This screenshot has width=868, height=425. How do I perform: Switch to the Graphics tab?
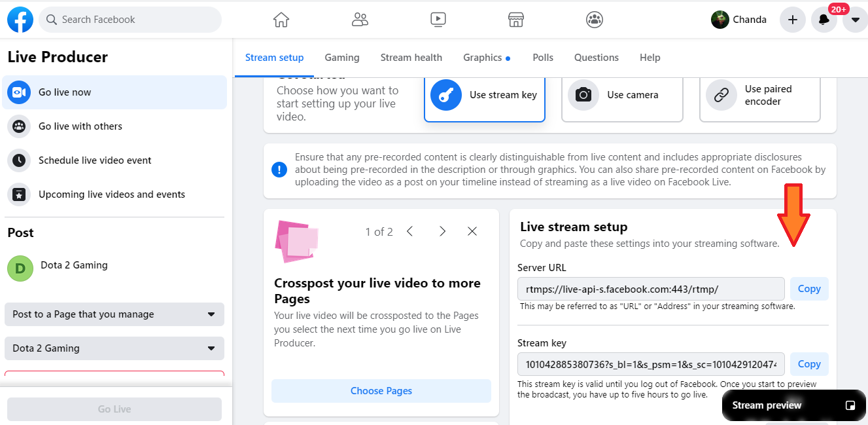tap(487, 58)
